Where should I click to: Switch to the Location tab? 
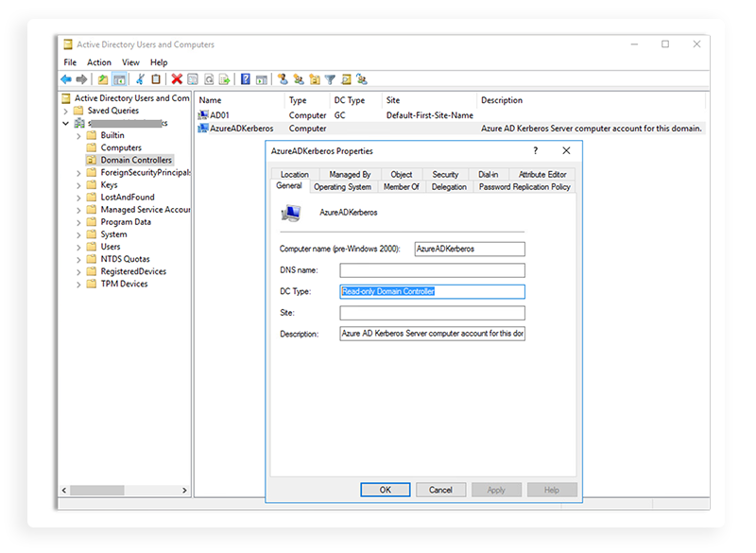pyautogui.click(x=295, y=174)
